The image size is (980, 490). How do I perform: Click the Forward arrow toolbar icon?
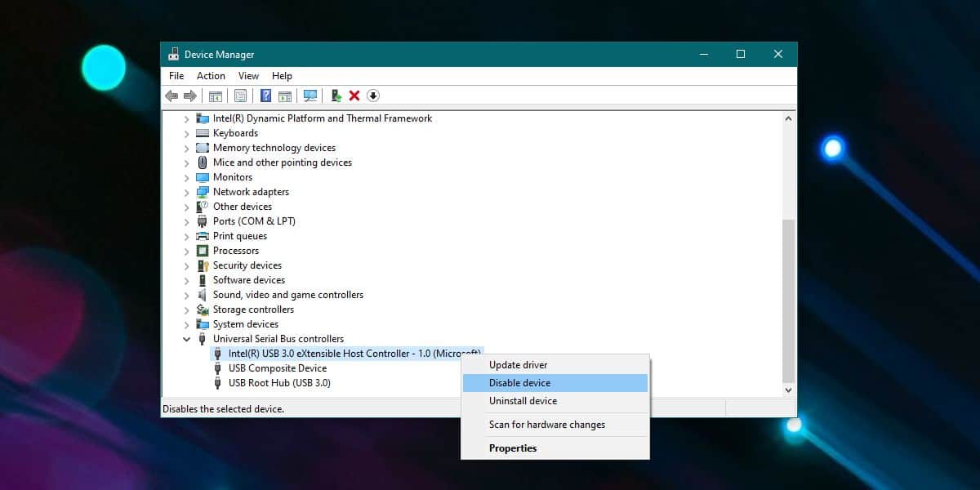[190, 96]
